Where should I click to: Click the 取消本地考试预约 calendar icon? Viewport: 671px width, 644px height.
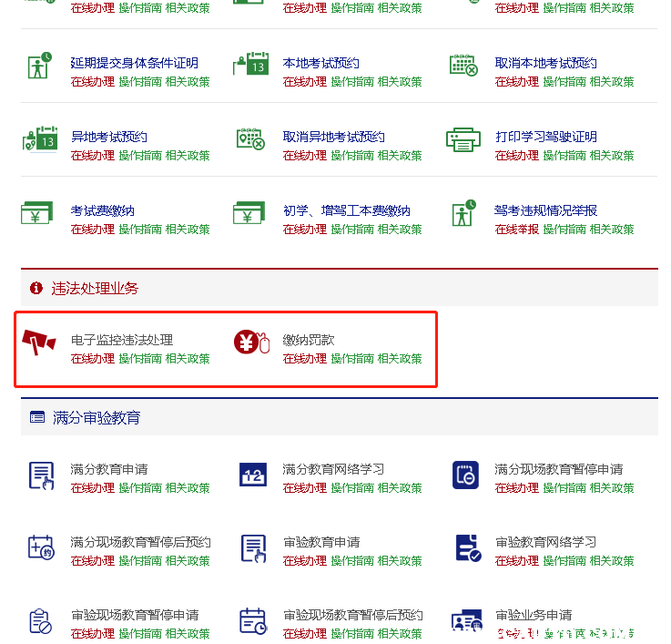pyautogui.click(x=463, y=66)
